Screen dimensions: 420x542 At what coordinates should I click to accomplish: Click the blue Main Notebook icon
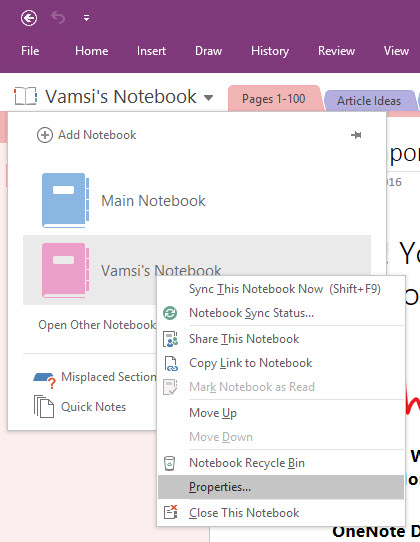65,200
